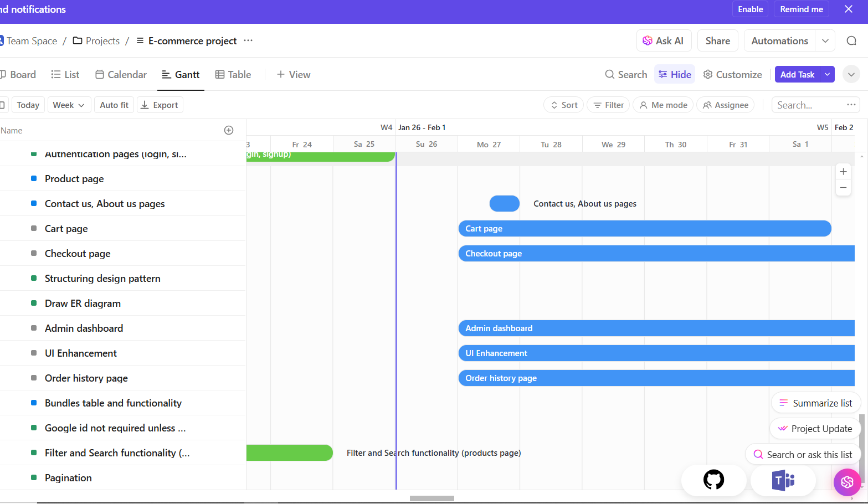Screen dimensions: 868x504
Task: Toggle the Assignee filter
Action: [725, 105]
